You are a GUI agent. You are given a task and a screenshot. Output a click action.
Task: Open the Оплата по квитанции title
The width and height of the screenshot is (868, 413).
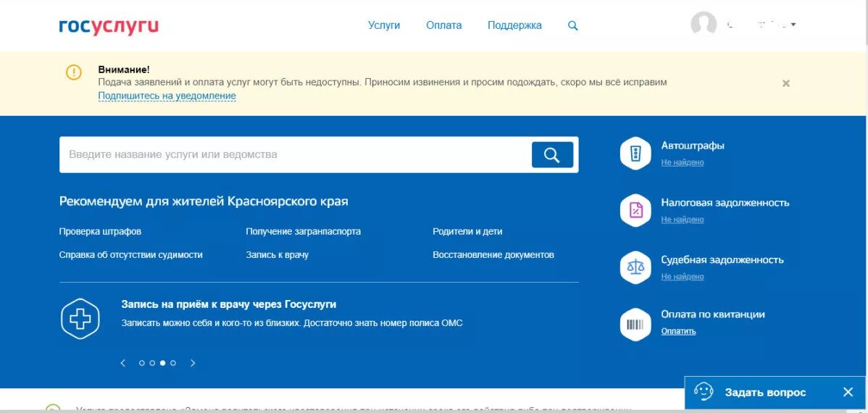[x=713, y=314]
